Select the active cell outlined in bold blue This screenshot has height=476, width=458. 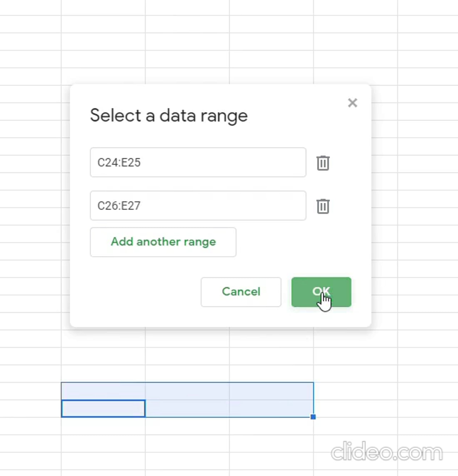point(103,408)
